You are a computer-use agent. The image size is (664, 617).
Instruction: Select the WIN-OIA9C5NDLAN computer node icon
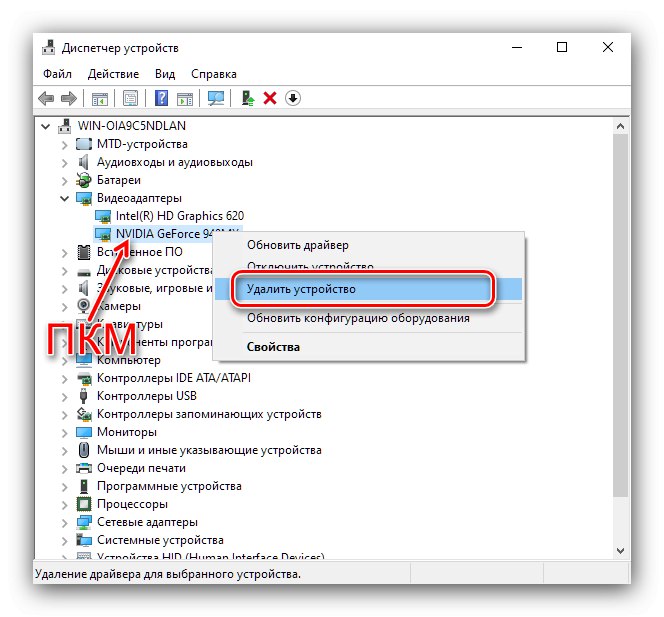pyautogui.click(x=64, y=126)
